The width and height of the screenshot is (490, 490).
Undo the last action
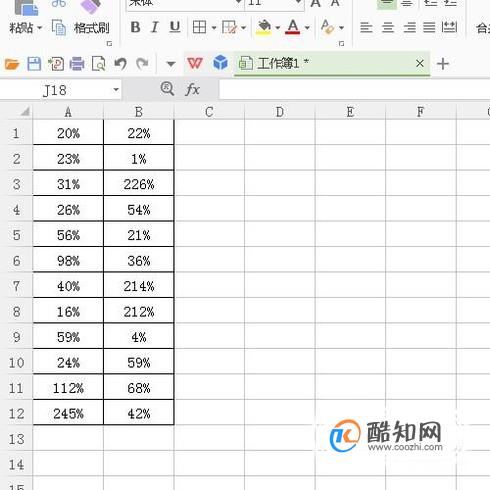(120, 63)
